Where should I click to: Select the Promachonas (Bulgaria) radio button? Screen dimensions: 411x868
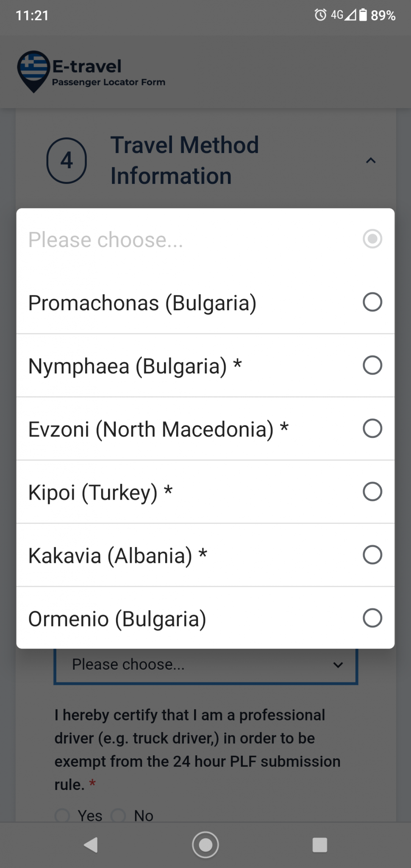click(372, 302)
